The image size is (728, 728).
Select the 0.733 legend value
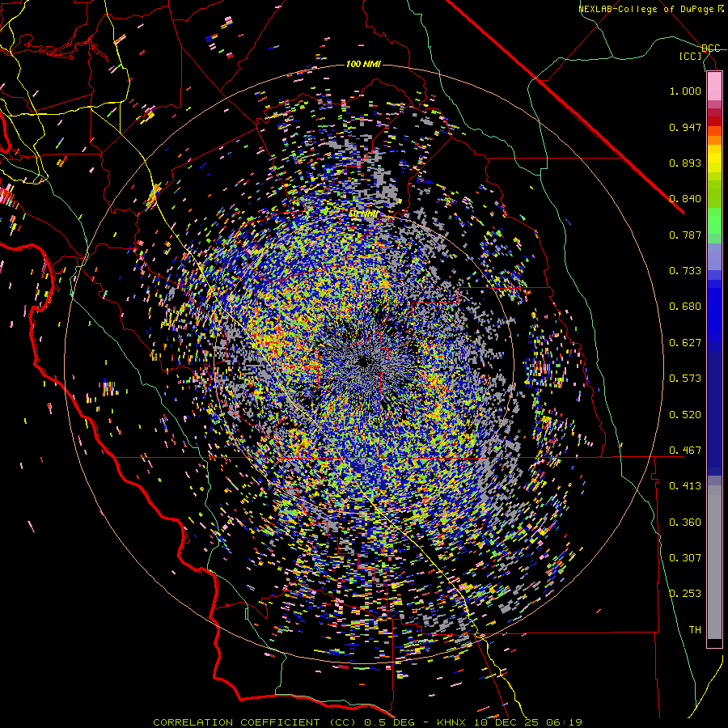point(685,271)
